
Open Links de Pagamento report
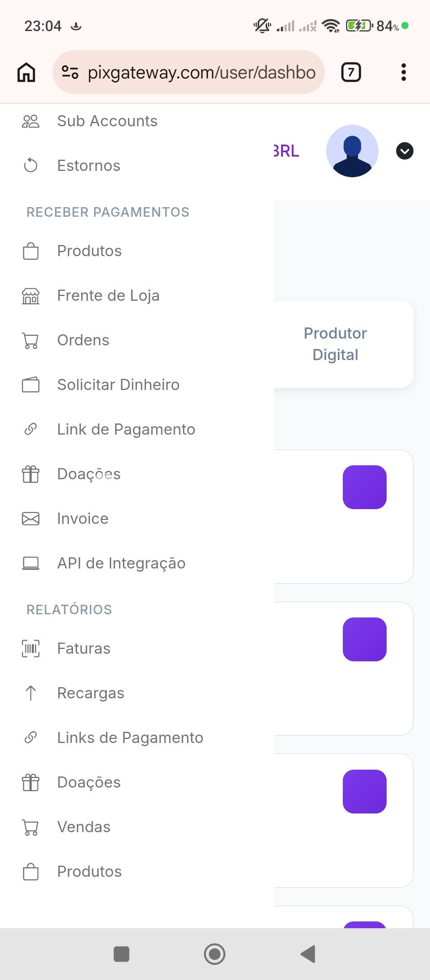130,738
